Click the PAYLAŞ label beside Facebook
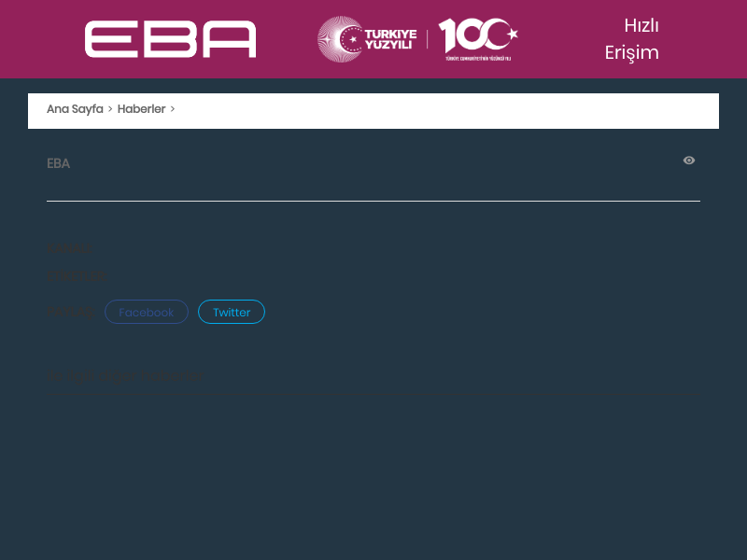This screenshot has height=560, width=747. [x=72, y=312]
